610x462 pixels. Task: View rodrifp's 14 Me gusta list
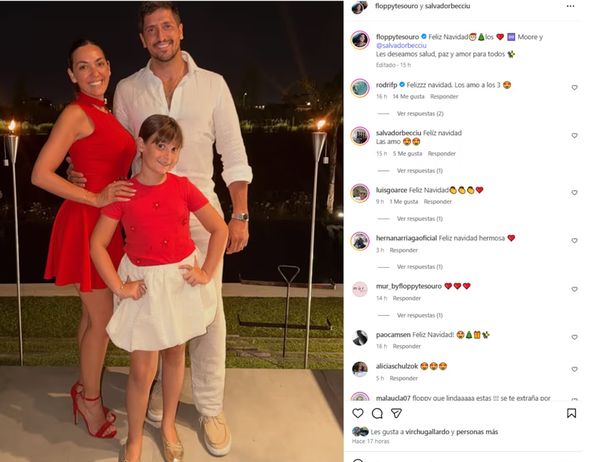(408, 96)
